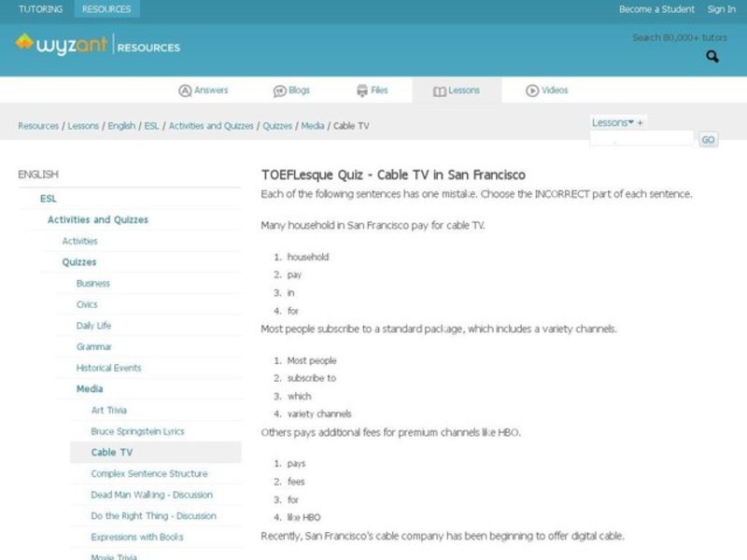Open the Answers section

(x=203, y=91)
